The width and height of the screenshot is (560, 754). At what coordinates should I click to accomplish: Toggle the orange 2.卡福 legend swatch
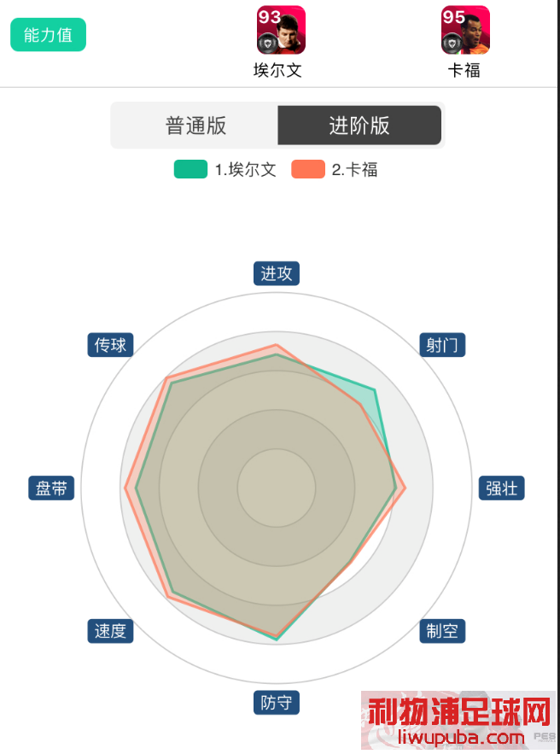pos(308,169)
